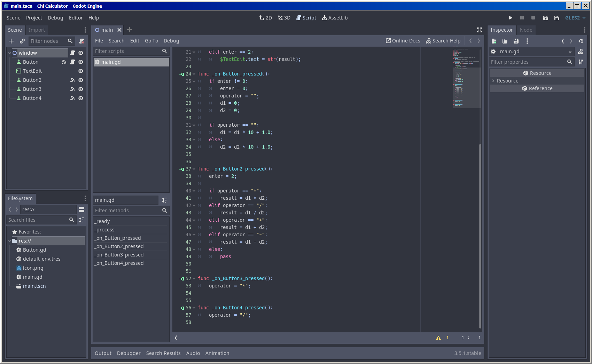Toggle alphabetical sorting of method list

[x=165, y=200]
